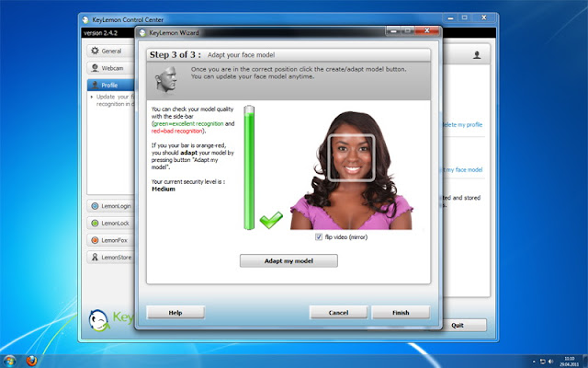The height and width of the screenshot is (368, 588).
Task: Click the green model quality side-bar
Action: [249, 167]
